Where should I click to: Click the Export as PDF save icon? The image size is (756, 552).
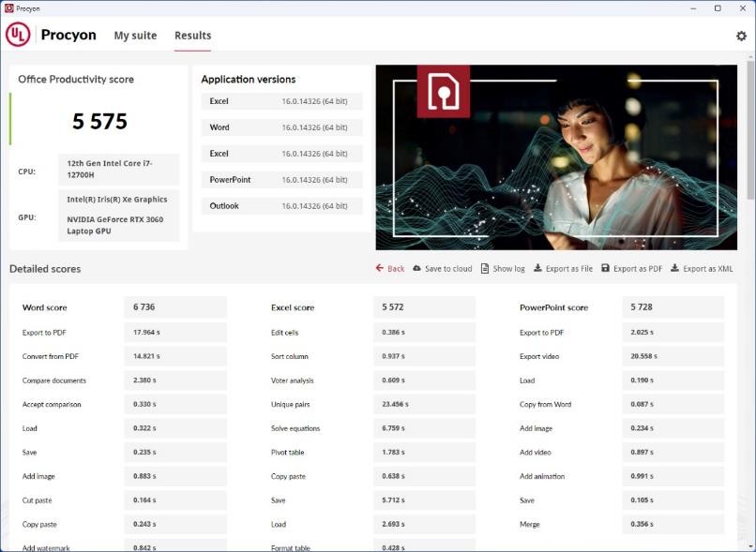605,268
